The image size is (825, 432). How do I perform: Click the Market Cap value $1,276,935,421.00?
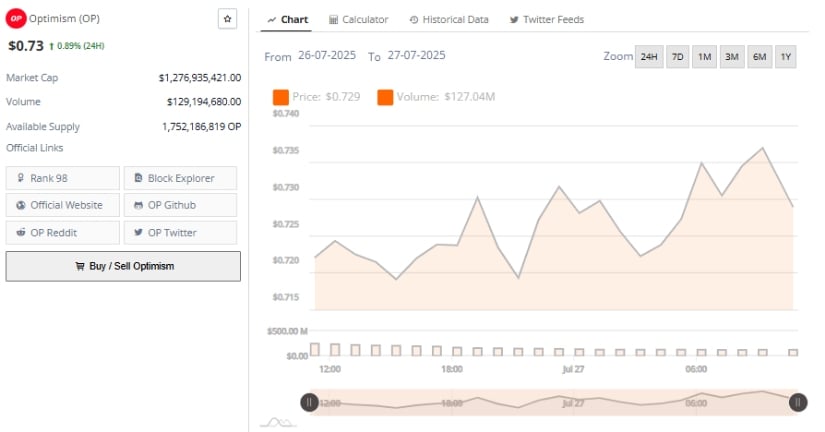200,78
